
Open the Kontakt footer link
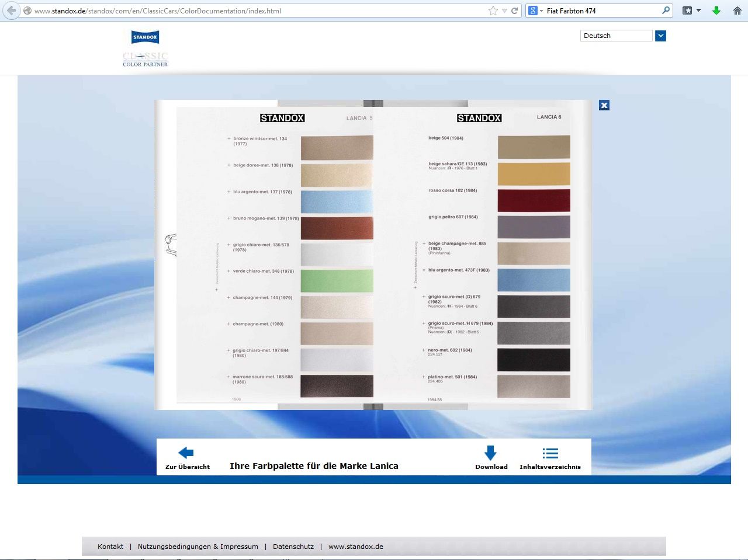(110, 547)
